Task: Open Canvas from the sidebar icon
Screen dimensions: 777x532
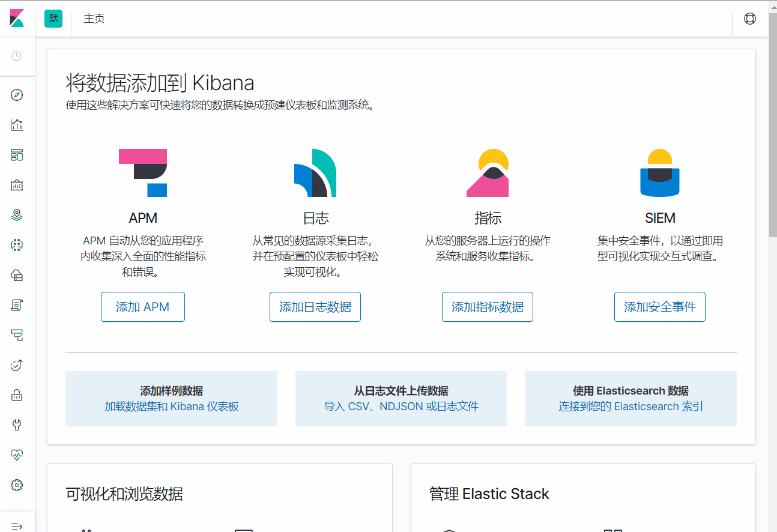Action: click(x=17, y=185)
